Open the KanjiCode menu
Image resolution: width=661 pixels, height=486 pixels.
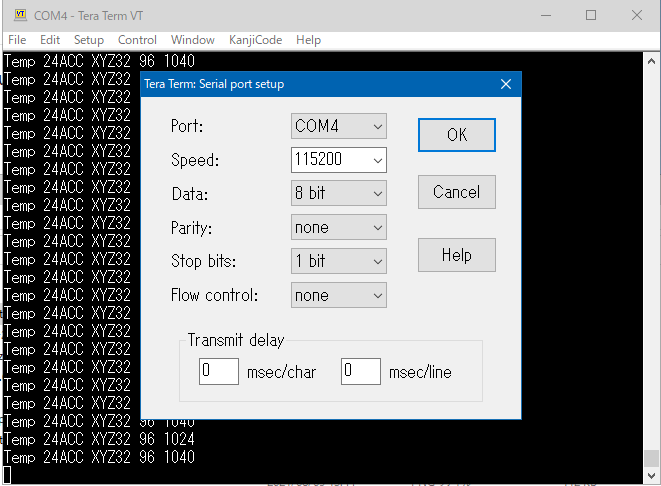point(255,40)
